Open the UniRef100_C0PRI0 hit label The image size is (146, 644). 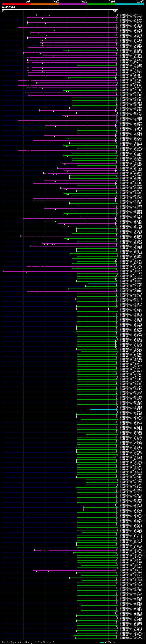(x=131, y=15)
